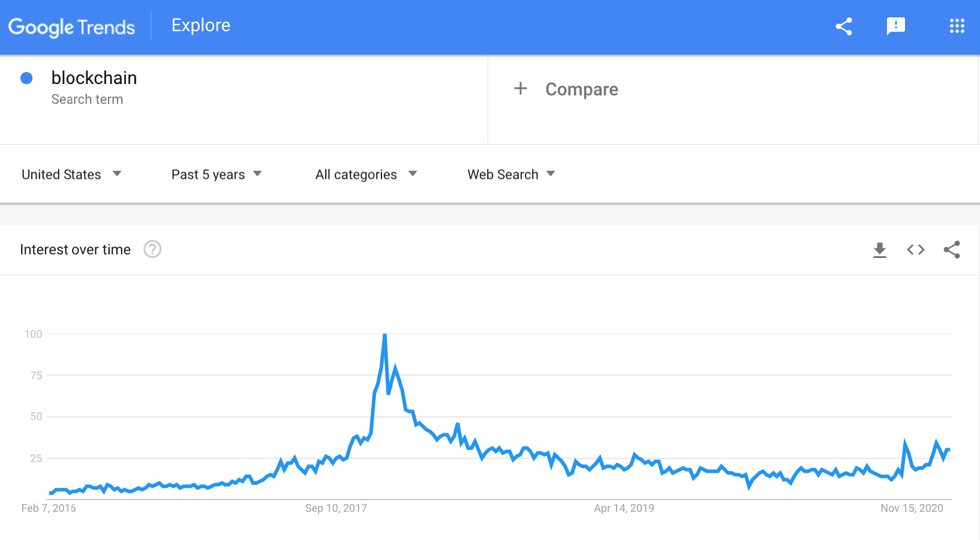Viewport: 980px width, 540px height.
Task: Download the Interest over time data
Action: (880, 250)
